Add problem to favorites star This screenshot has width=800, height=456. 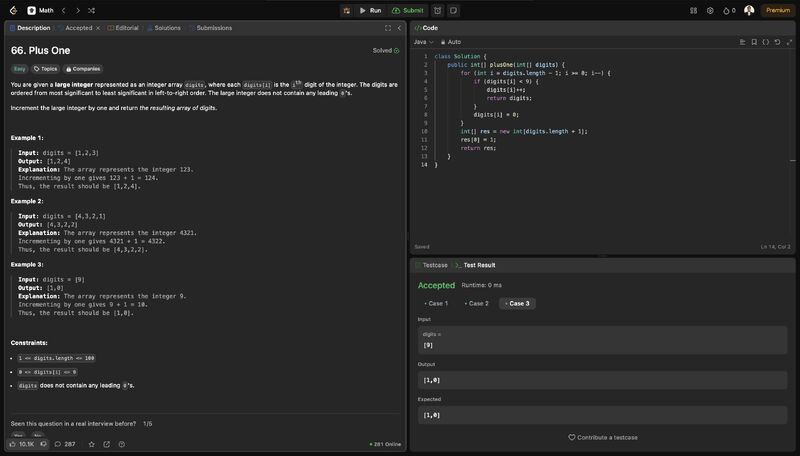click(92, 444)
